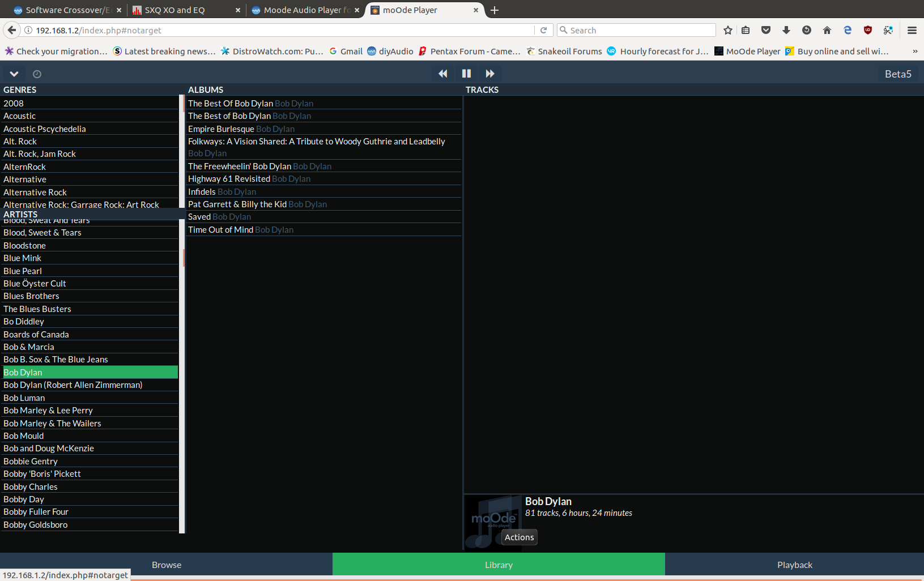Open diyAudio bookmark
This screenshot has width=924, height=581.
[390, 51]
